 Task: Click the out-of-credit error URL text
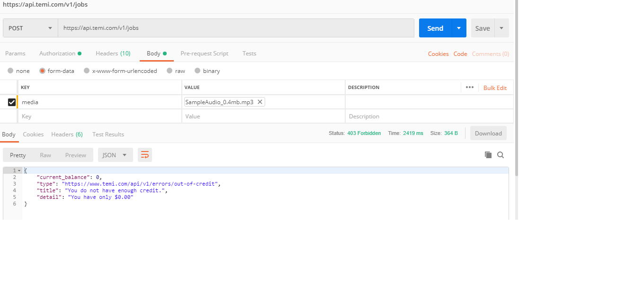tap(140, 184)
